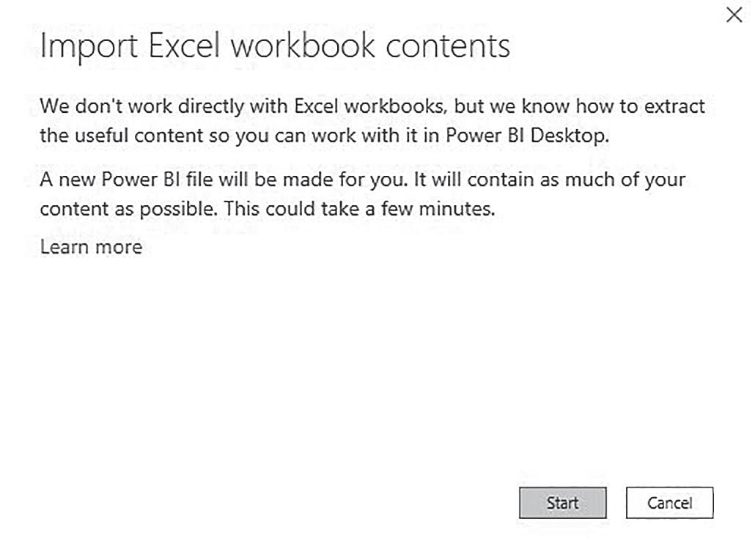Viewport: 755px width, 560px height.
Task: Confirm the import by clicking Start
Action: [562, 503]
